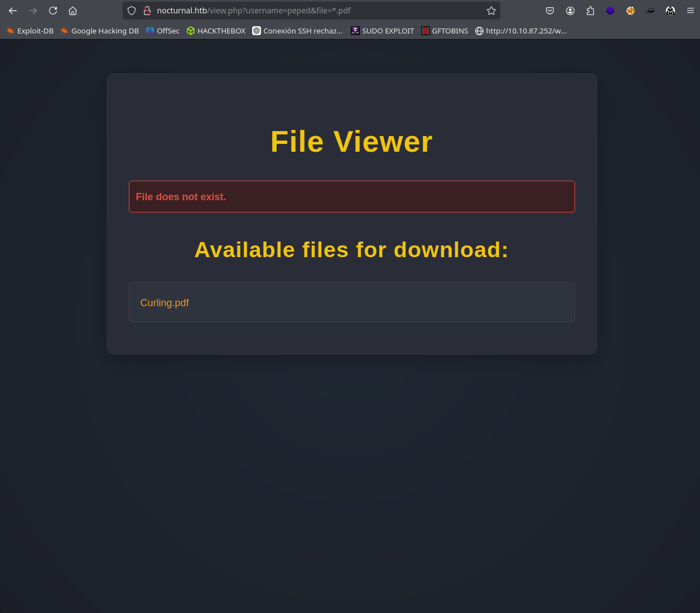Viewport: 700px width, 613px height.
Task: Open the Pocket save icon
Action: pyautogui.click(x=550, y=11)
